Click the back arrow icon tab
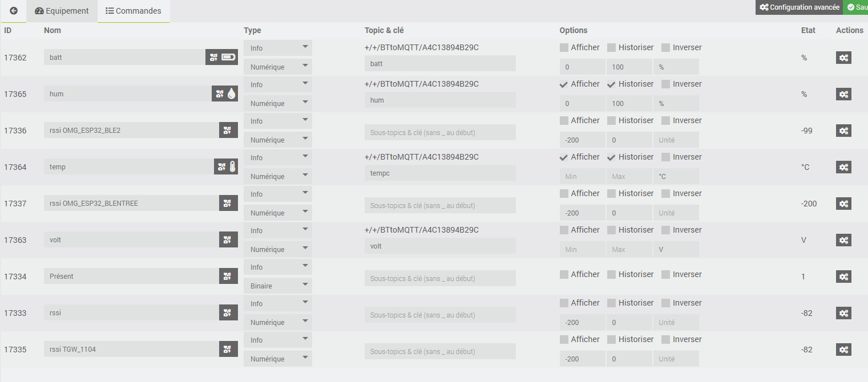 point(14,11)
